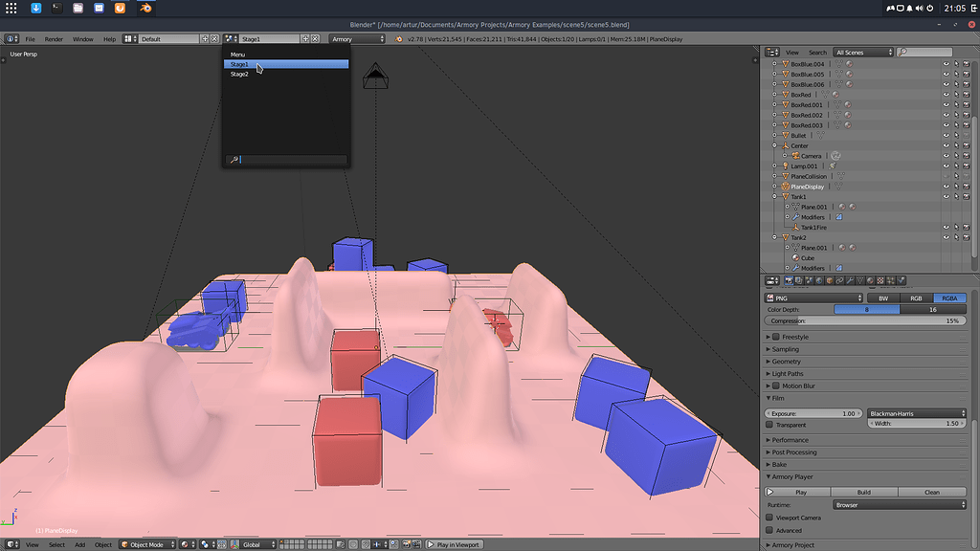Open the All Scenes filter dropdown in outliner

(862, 53)
